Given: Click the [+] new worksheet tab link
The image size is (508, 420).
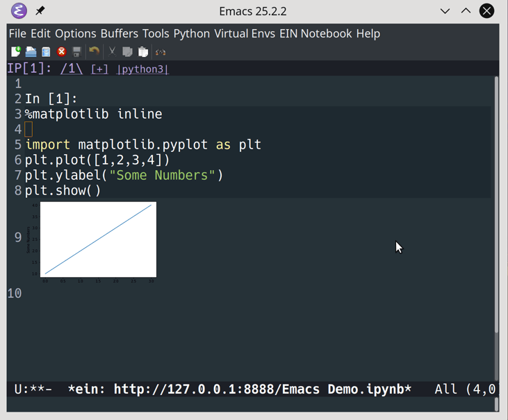Looking at the screenshot, I should pos(99,69).
